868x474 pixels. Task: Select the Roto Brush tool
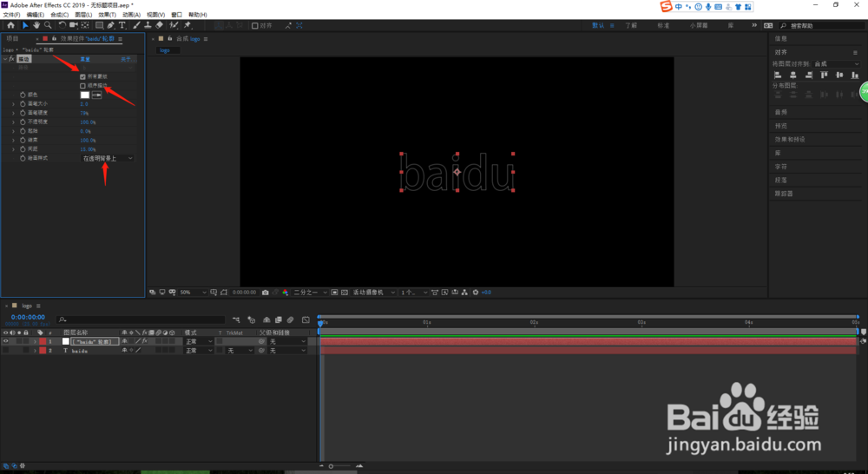[174, 25]
